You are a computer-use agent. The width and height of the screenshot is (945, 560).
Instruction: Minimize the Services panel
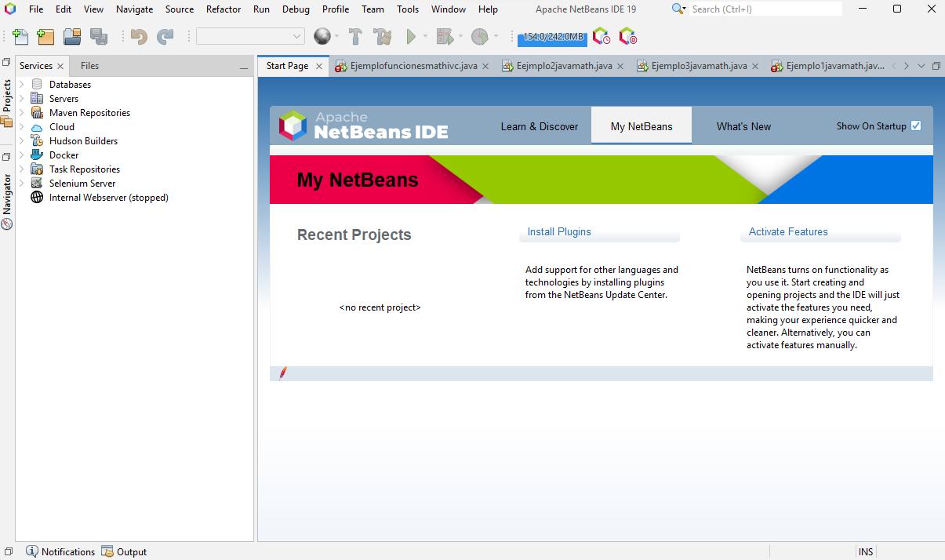244,67
